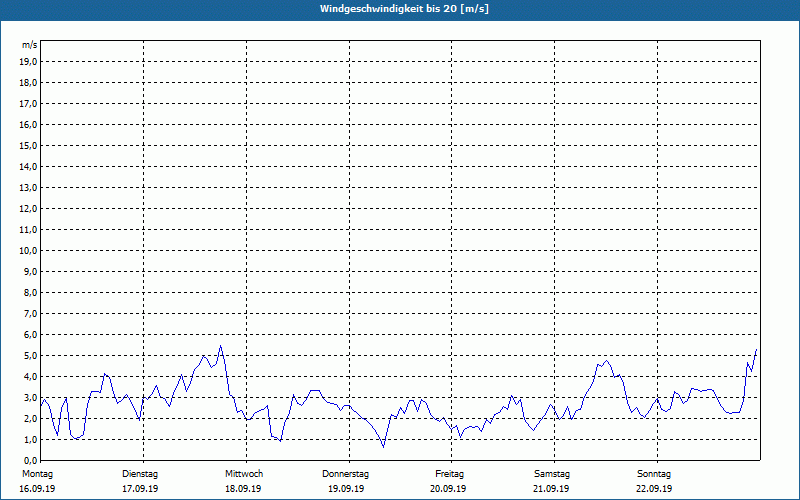Select the 10,0 y-axis value
800x500 pixels.
(x=28, y=251)
